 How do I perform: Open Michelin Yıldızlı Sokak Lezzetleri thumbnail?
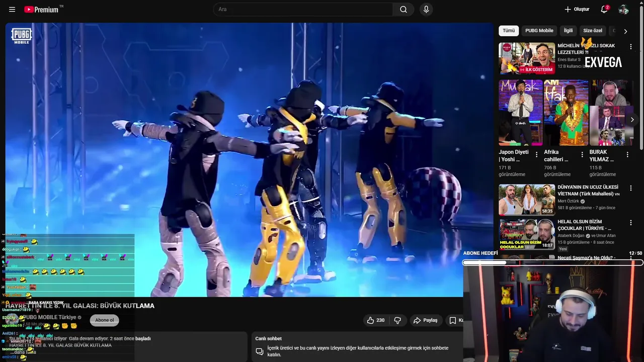[x=527, y=58]
